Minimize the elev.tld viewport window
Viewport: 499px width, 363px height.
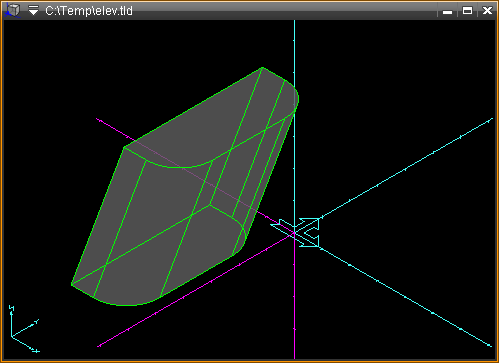(447, 11)
